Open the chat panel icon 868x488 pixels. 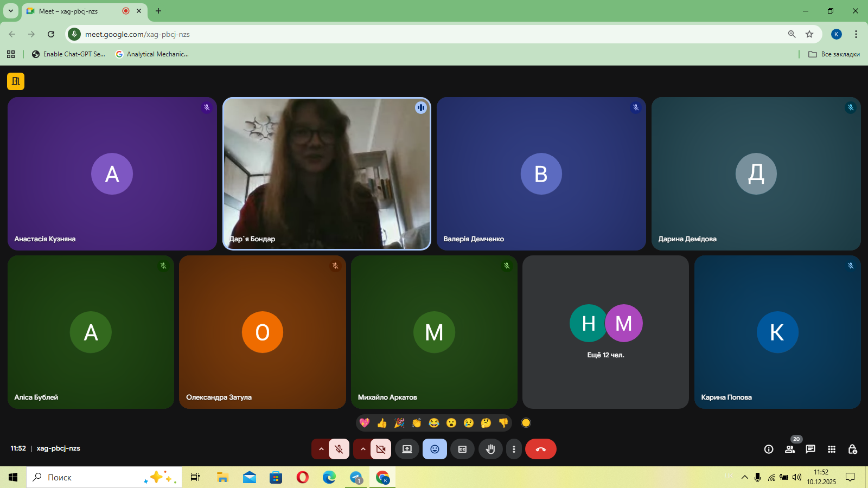pos(810,449)
